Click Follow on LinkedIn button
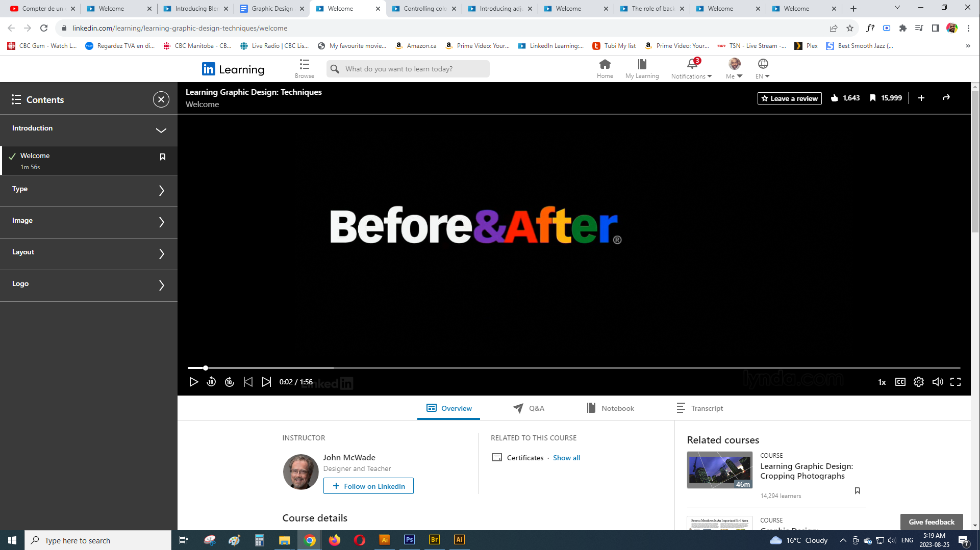This screenshot has height=550, width=980. coord(368,486)
